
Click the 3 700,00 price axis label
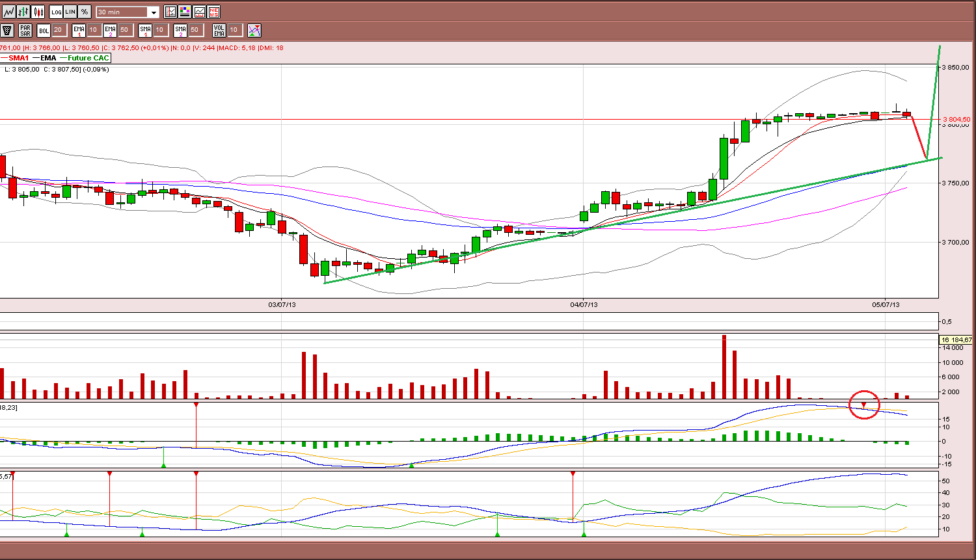pyautogui.click(x=956, y=243)
